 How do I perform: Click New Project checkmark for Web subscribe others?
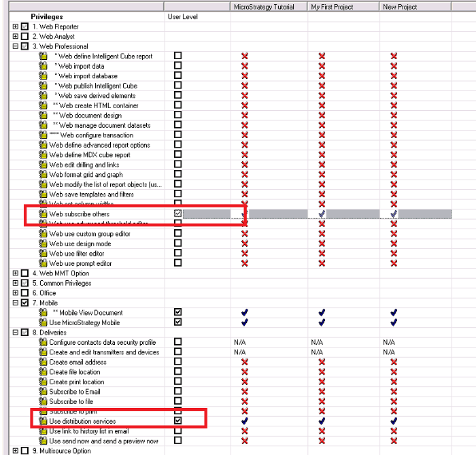pyautogui.click(x=394, y=214)
